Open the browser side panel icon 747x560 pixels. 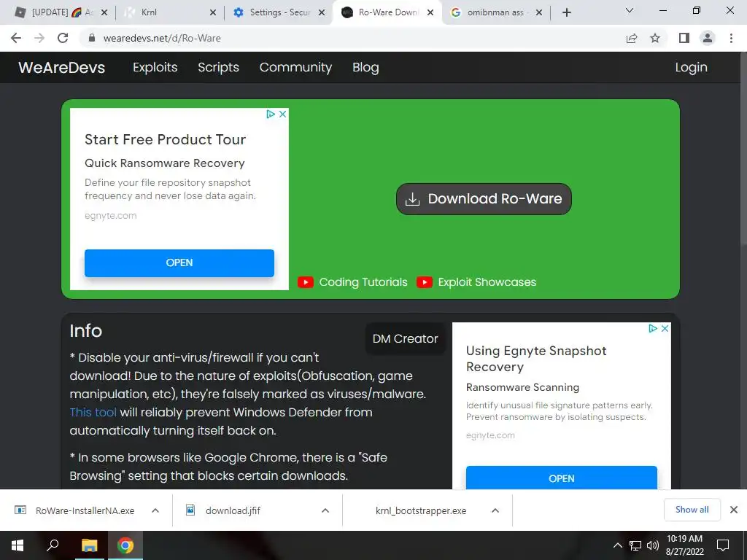click(684, 38)
